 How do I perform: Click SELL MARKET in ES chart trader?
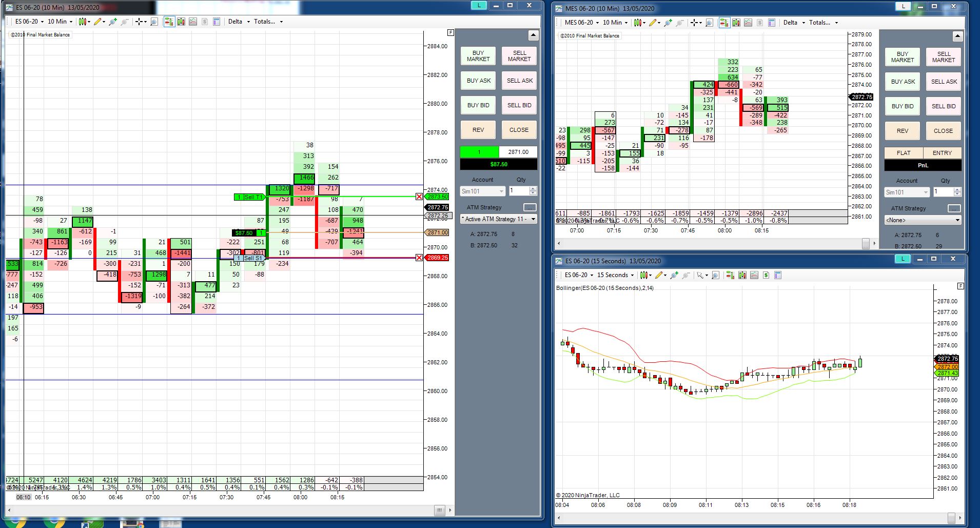point(519,56)
